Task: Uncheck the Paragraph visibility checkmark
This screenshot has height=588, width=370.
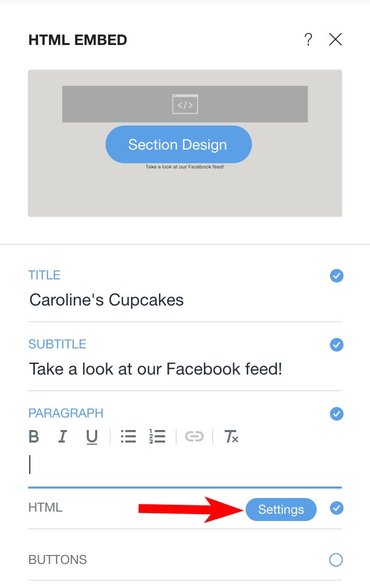Action: [x=337, y=414]
